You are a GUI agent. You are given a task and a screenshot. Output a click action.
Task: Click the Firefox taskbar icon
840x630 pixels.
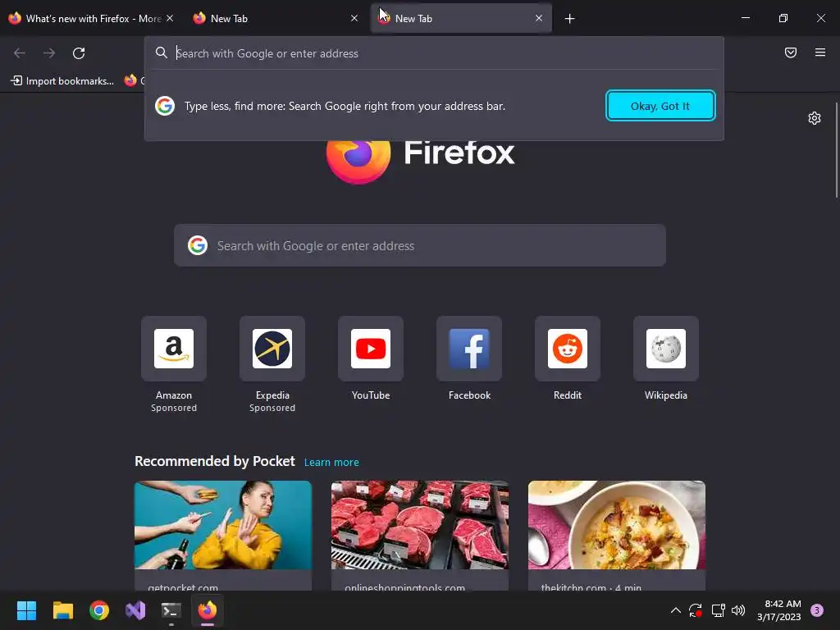tap(208, 610)
